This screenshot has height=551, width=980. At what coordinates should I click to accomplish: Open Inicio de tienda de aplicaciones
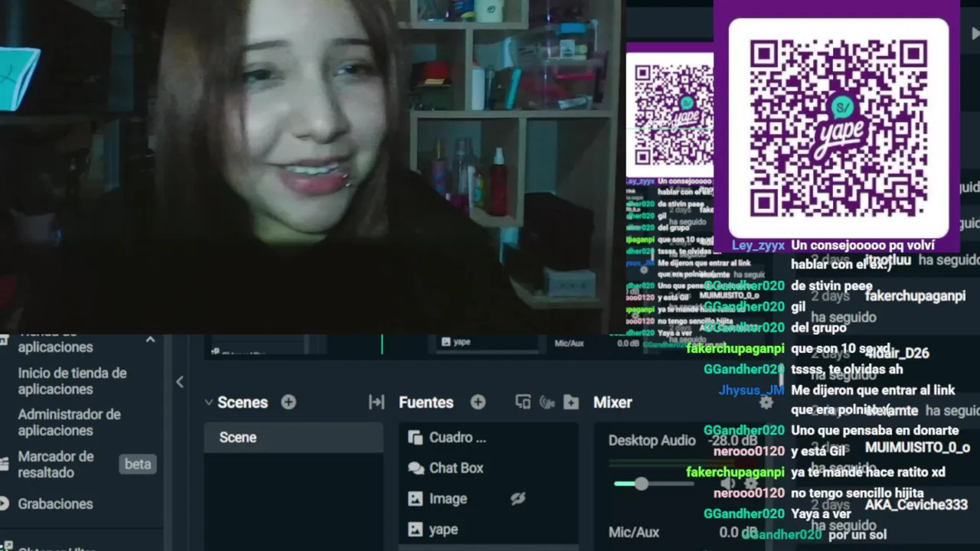coord(72,381)
